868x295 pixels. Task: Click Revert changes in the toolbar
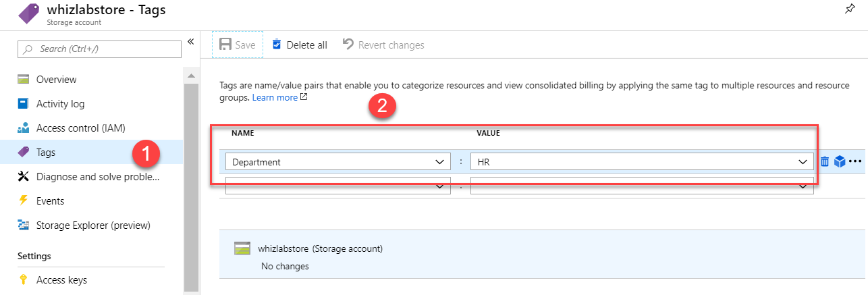click(x=383, y=45)
